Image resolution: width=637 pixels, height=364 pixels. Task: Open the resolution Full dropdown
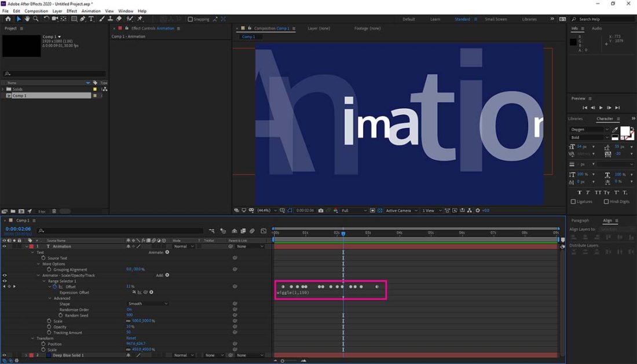(x=354, y=211)
